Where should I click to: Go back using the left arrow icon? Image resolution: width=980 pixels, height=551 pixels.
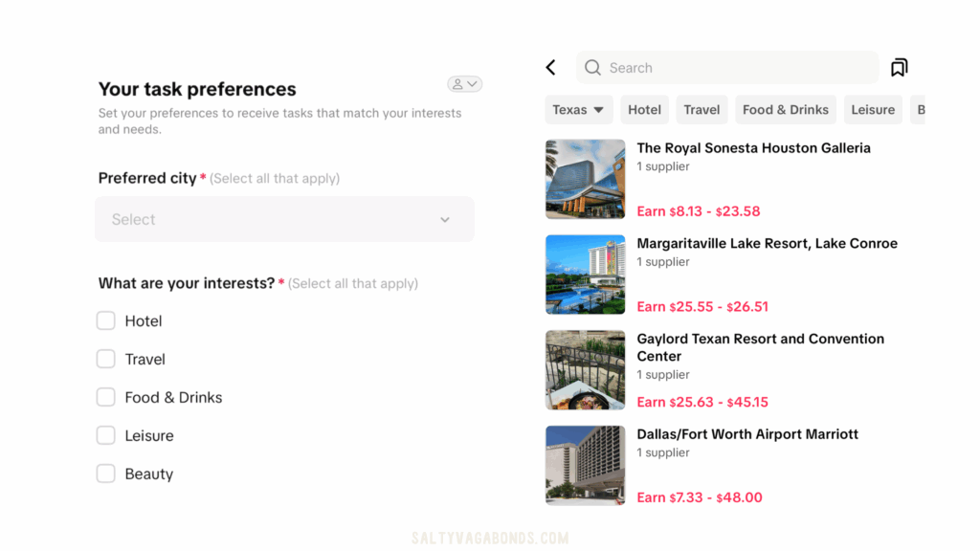coord(550,68)
